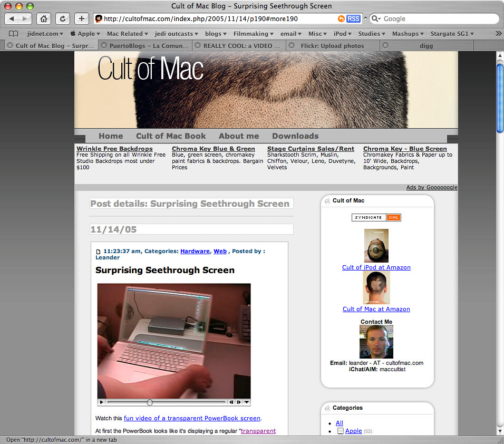The height and width of the screenshot is (444, 504).
Task: Follow the Hardware category link
Action: tap(195, 251)
